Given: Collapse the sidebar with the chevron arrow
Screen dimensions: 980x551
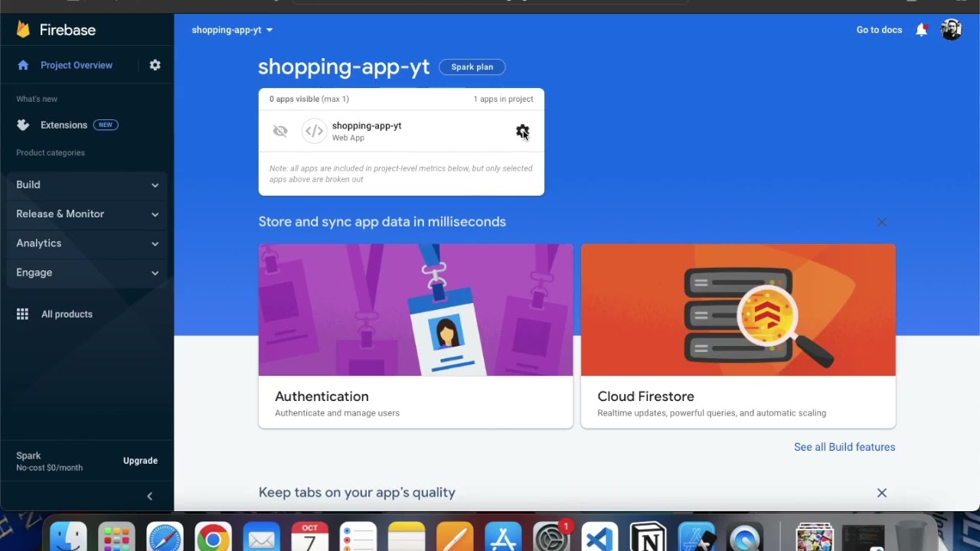Looking at the screenshot, I should pyautogui.click(x=149, y=496).
